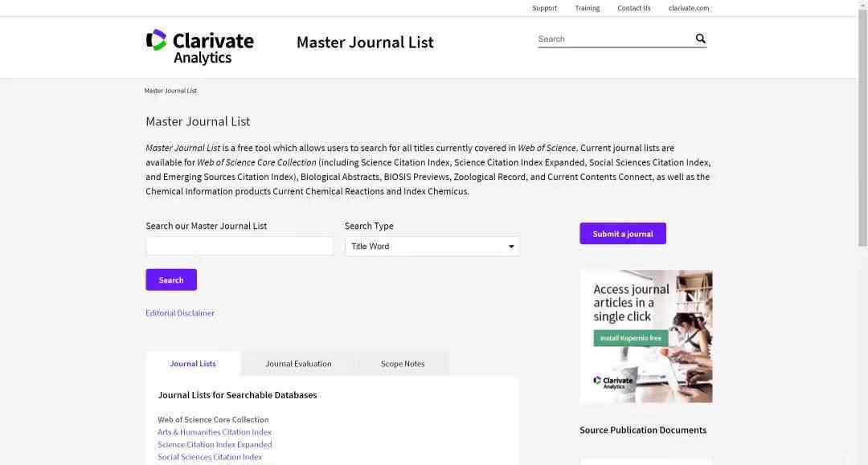Click the Submit a journal button
This screenshot has height=465, width=868.
pyautogui.click(x=623, y=234)
